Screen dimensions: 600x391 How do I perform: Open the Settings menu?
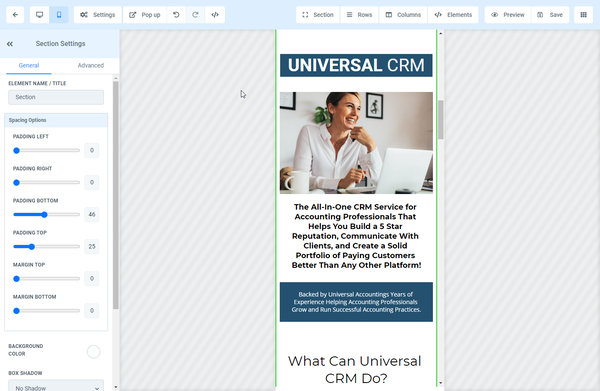coord(98,15)
